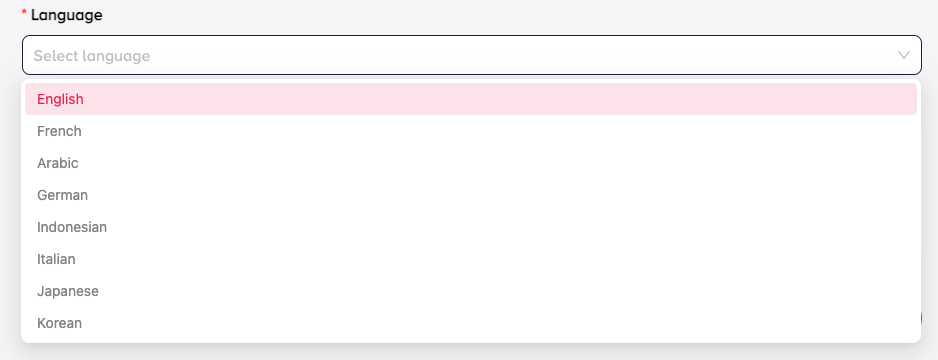Select the option between French and German
Viewport: 938px width, 360px height.
pyautogui.click(x=471, y=163)
